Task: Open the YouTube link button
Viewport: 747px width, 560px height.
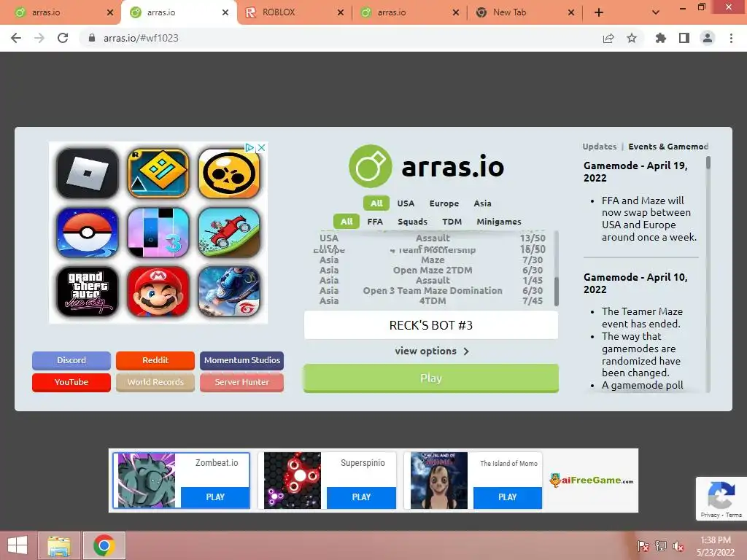Action: (71, 382)
